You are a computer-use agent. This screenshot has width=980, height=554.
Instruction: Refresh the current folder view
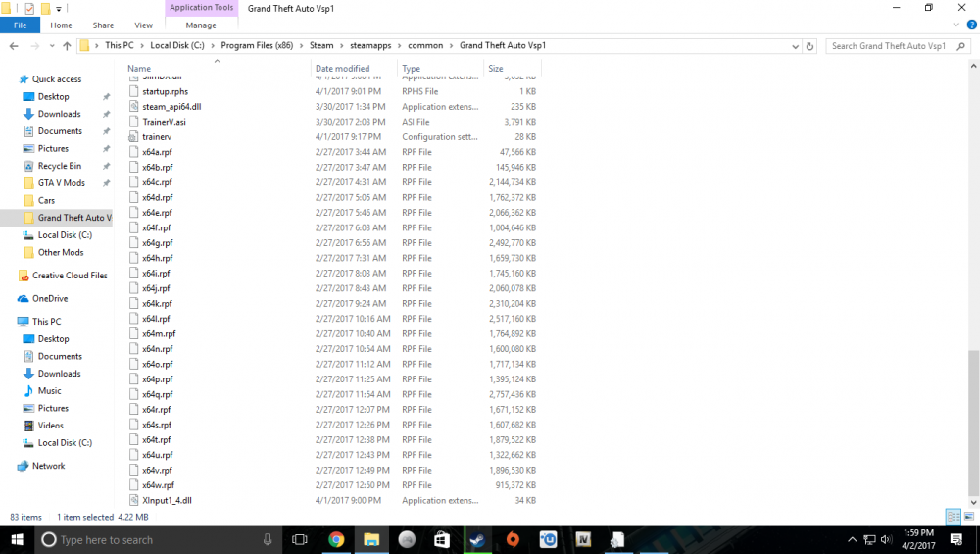809,46
